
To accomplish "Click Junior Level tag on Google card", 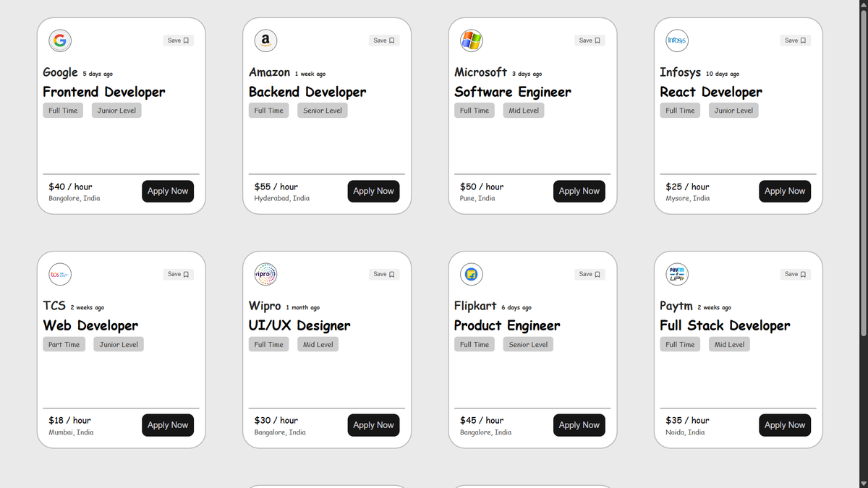I will 116,111.
